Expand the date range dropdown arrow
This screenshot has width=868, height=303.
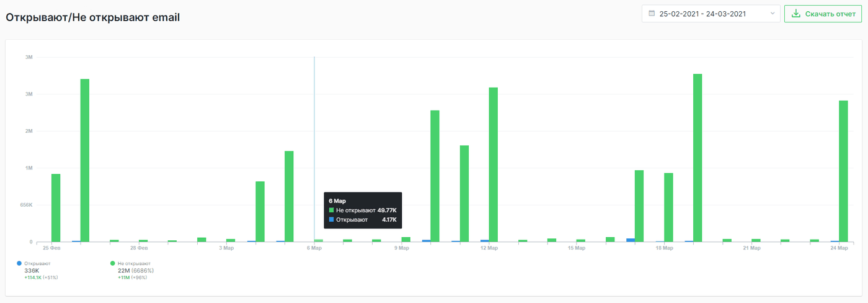[772, 13]
